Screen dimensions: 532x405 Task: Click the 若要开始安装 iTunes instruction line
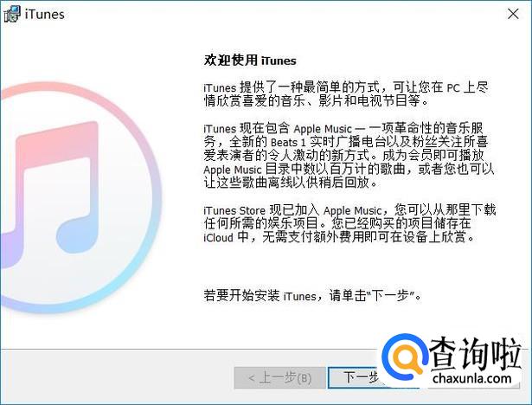click(312, 296)
